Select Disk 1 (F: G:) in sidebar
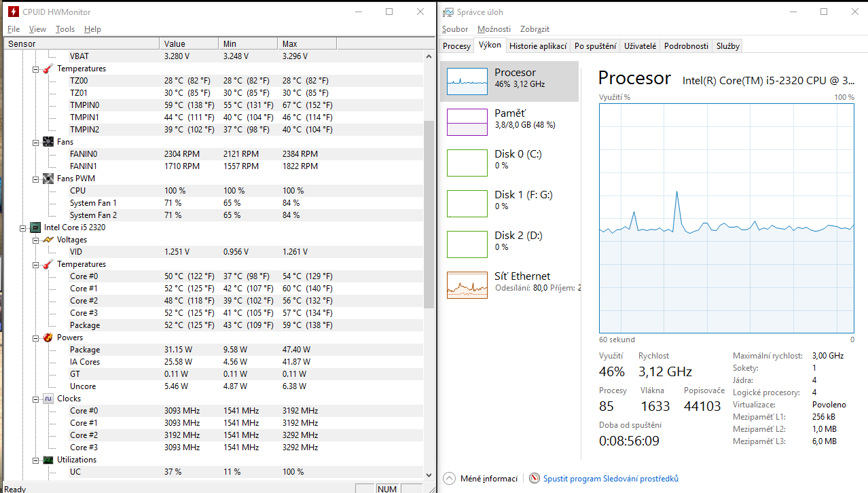Viewport: 868px width, 493px height. pyautogui.click(x=509, y=204)
